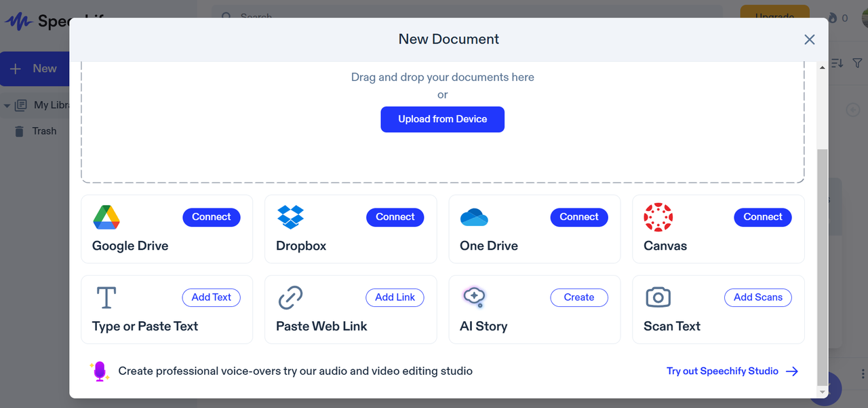The height and width of the screenshot is (408, 868).
Task: Click the Paste Web Link chain icon
Action: pos(290,297)
